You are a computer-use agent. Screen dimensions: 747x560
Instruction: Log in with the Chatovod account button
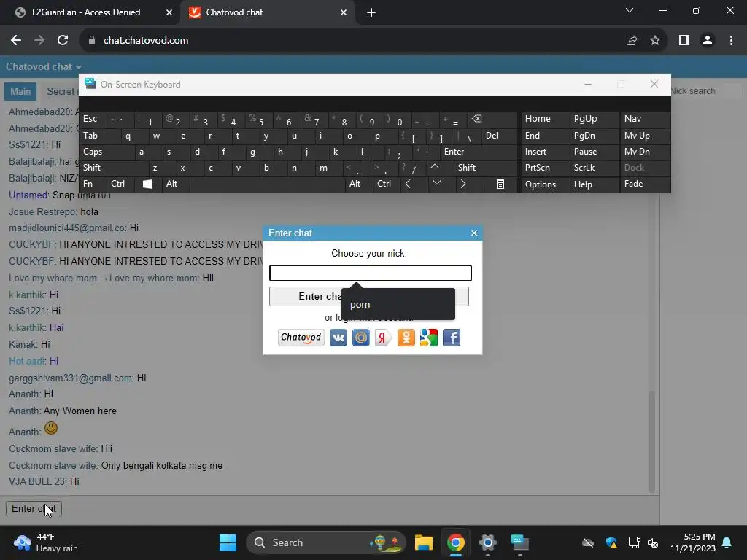tap(301, 338)
